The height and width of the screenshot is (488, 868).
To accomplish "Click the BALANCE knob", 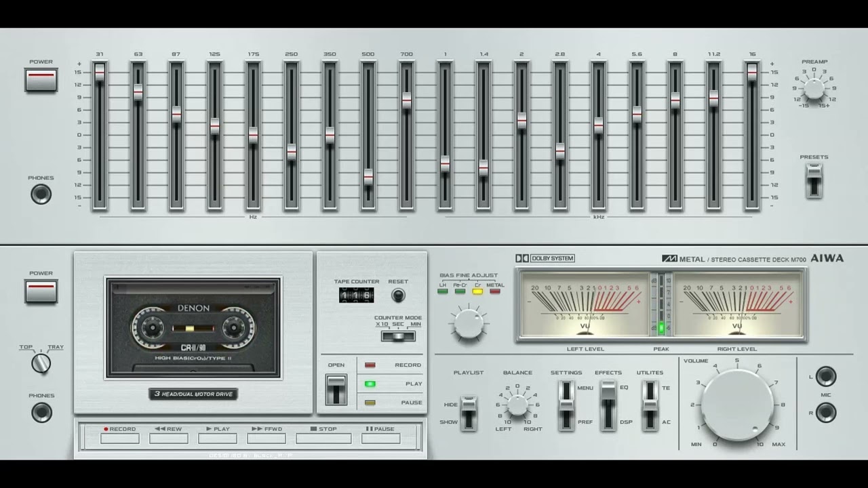I will click(x=517, y=405).
